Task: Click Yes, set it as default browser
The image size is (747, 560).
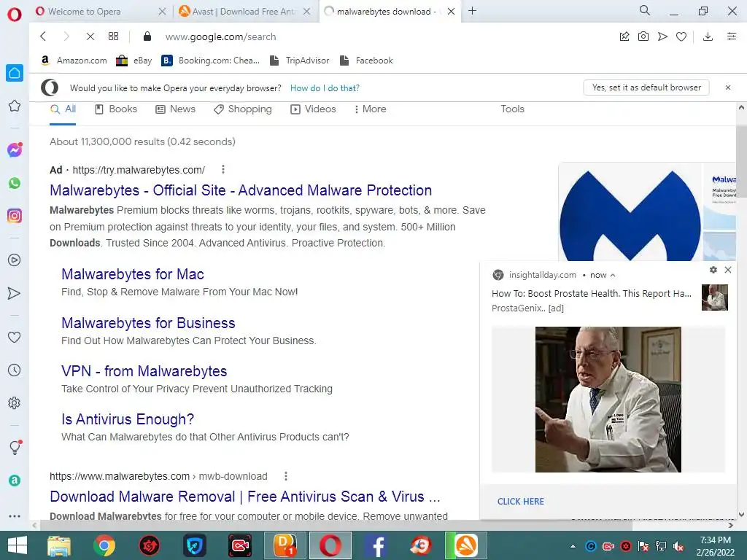Action: point(646,87)
